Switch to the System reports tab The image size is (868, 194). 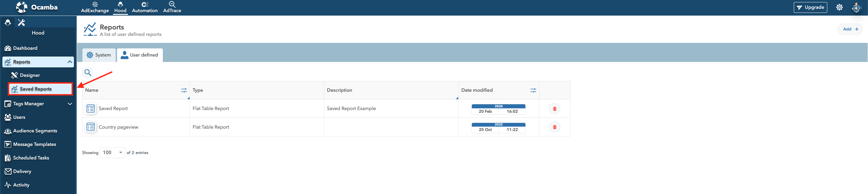(99, 55)
